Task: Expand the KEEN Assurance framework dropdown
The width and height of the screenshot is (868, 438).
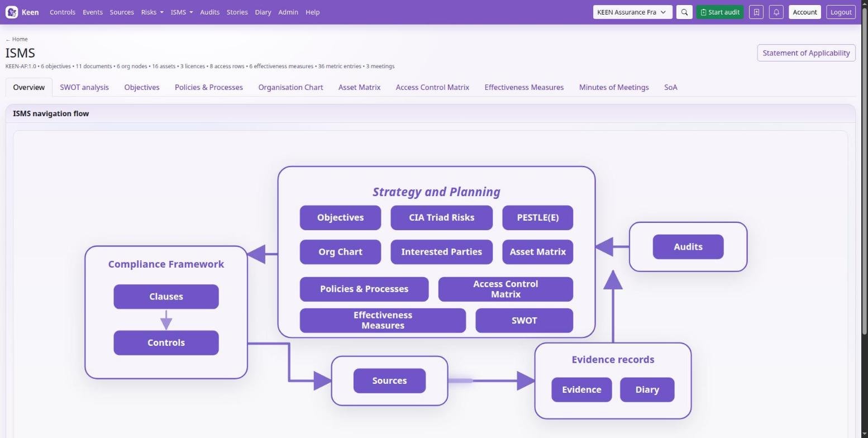Action: (632, 12)
